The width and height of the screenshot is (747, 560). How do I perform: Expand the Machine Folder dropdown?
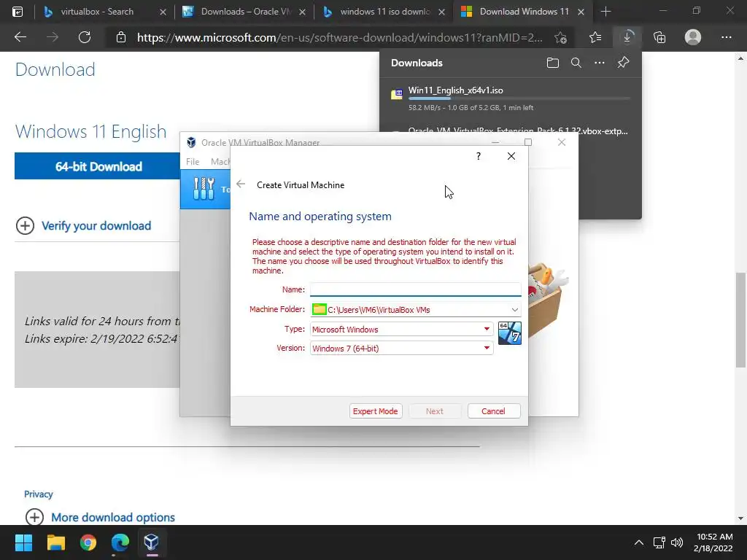tap(514, 309)
